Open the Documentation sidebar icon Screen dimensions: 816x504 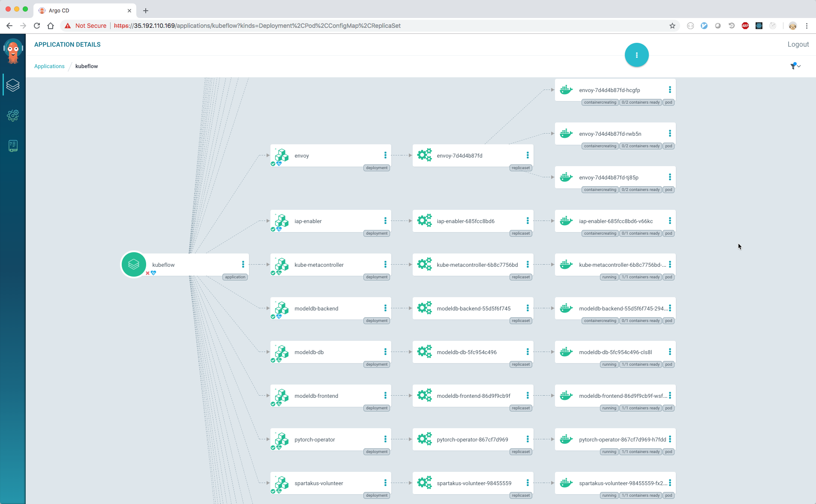[13, 146]
